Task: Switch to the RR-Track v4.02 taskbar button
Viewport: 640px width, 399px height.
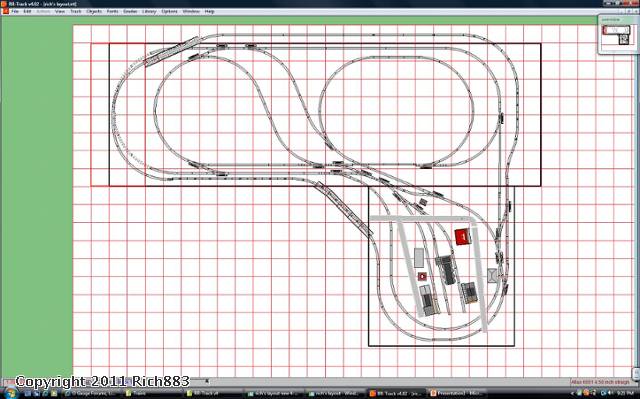Action: click(395, 394)
